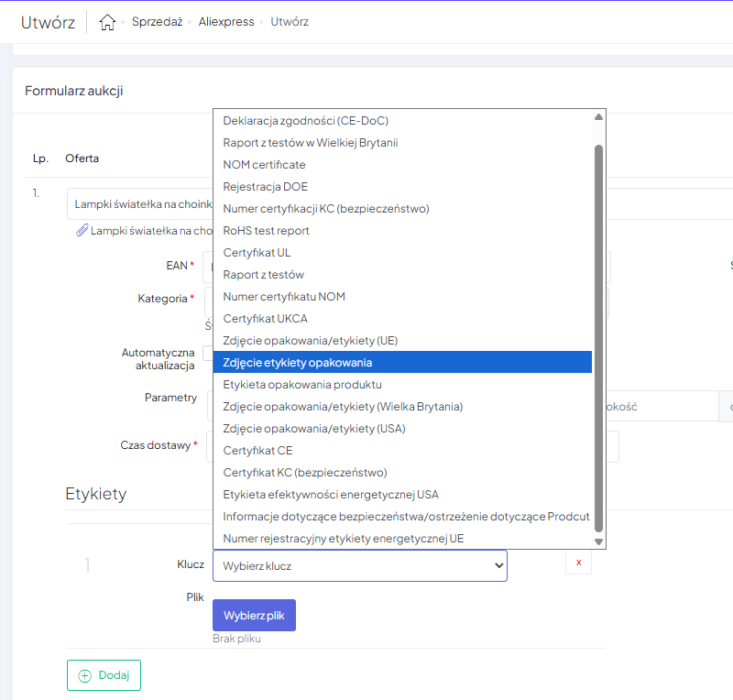Screen dimensions: 733x700
Task: Click the paperclip icon under offer name
Action: [82, 231]
